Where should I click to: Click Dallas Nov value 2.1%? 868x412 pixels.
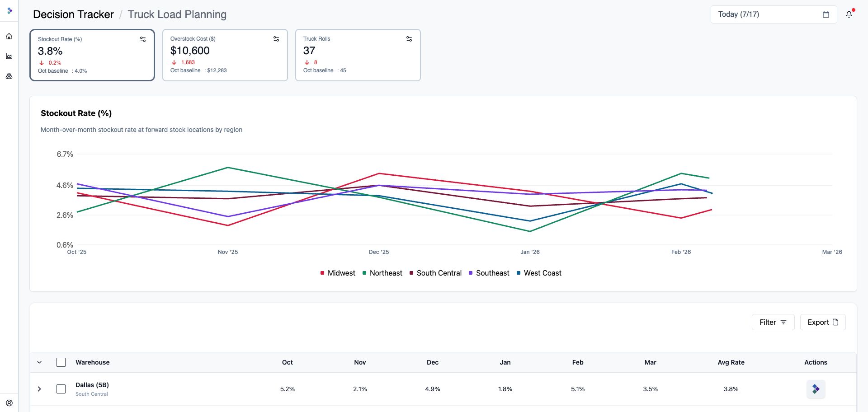[360, 389]
